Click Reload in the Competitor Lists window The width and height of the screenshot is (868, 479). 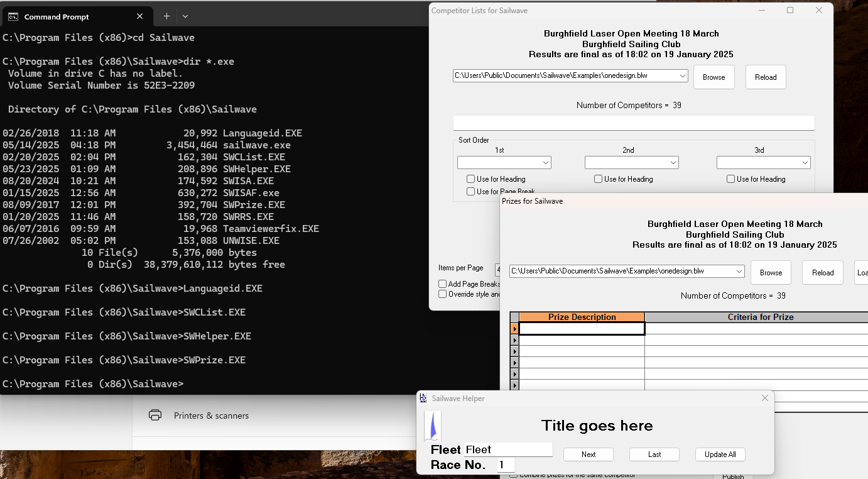(766, 77)
